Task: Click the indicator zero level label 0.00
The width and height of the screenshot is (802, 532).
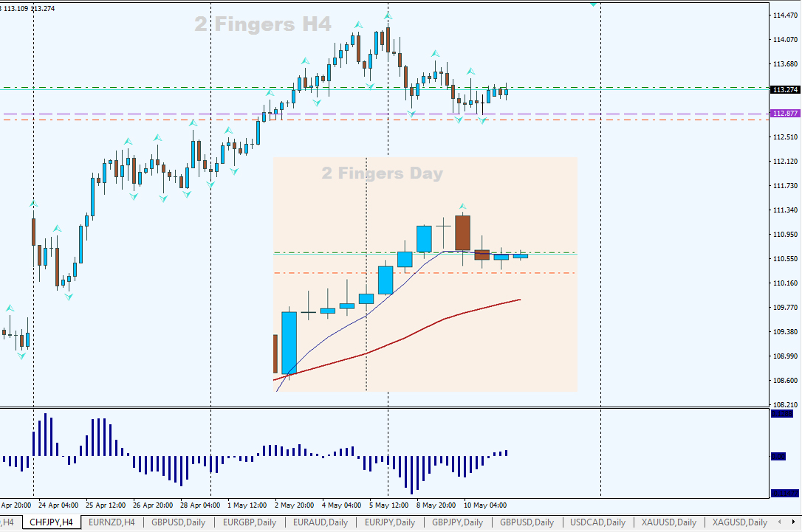Action: 778,456
